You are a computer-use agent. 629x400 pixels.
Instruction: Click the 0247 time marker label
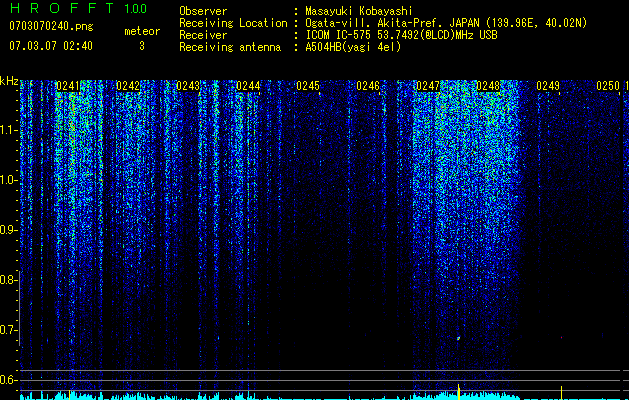(428, 86)
